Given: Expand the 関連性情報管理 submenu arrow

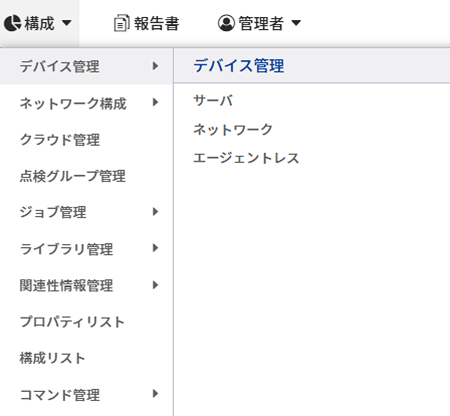Looking at the screenshot, I should click(155, 285).
